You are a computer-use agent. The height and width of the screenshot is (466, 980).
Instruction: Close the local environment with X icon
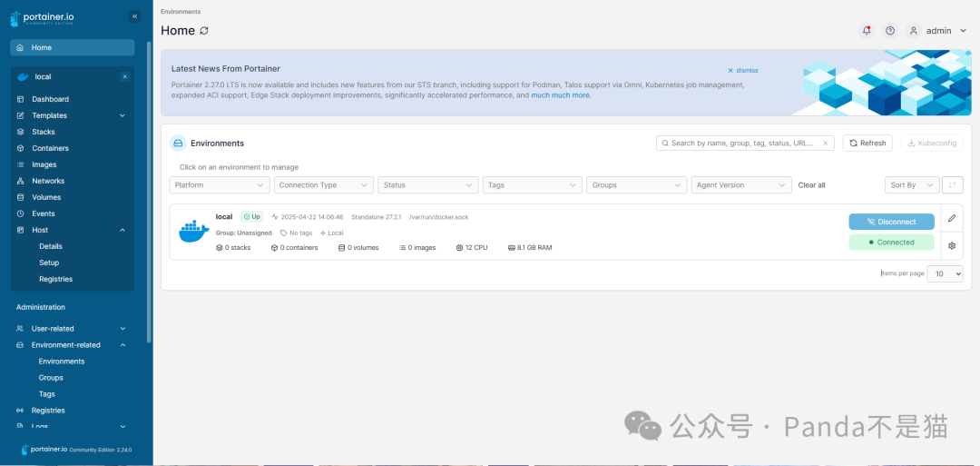125,77
